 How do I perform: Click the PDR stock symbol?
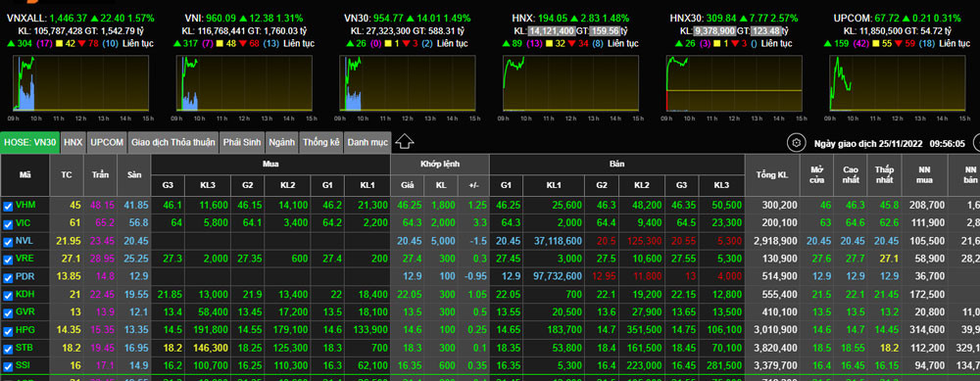(25, 277)
